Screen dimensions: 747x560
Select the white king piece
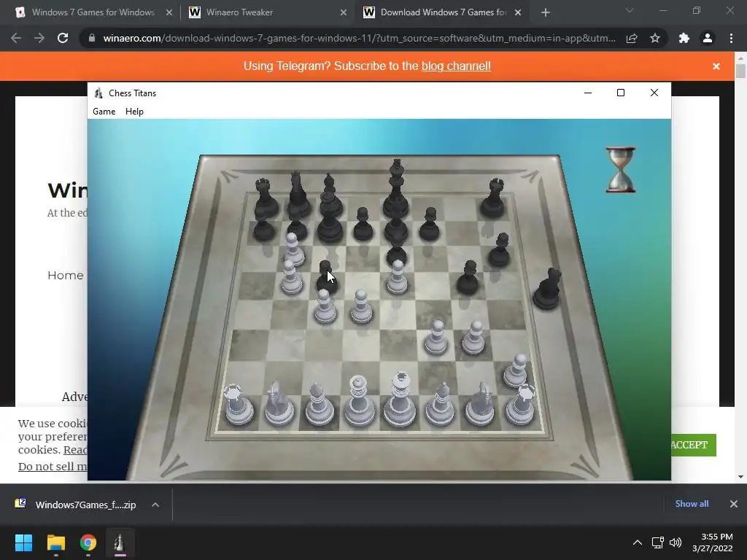[400, 400]
